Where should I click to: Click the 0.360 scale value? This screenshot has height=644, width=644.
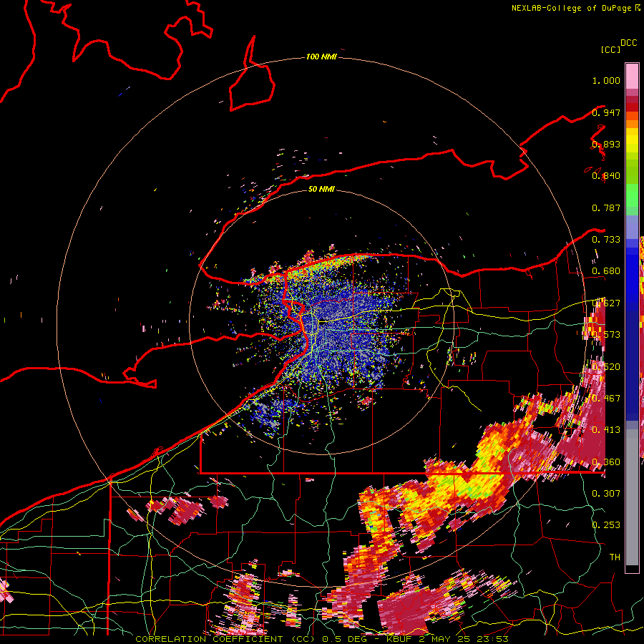point(606,462)
